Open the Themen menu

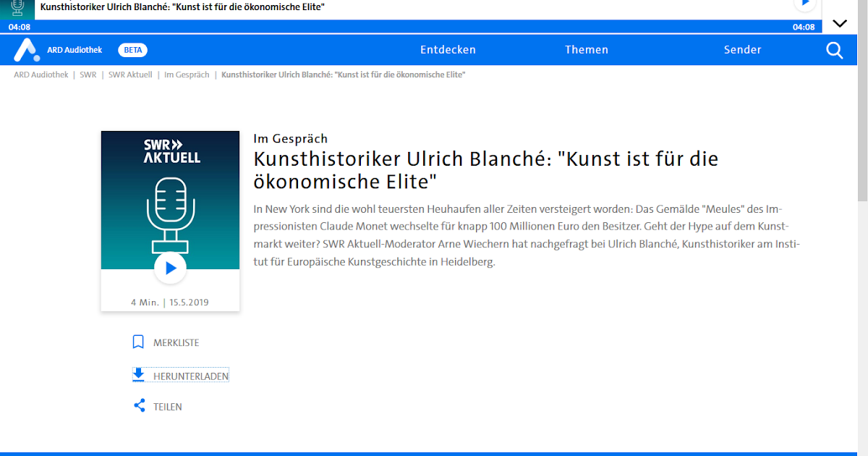tap(587, 50)
